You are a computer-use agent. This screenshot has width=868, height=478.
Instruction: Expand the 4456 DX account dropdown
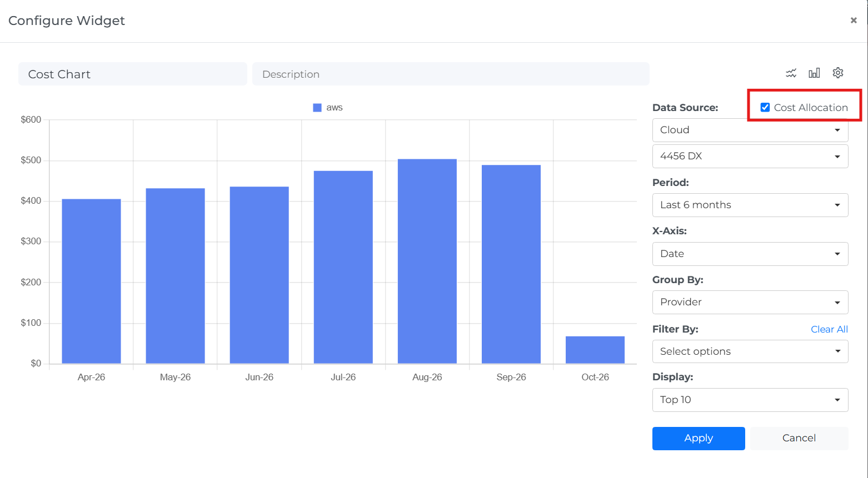pos(750,156)
